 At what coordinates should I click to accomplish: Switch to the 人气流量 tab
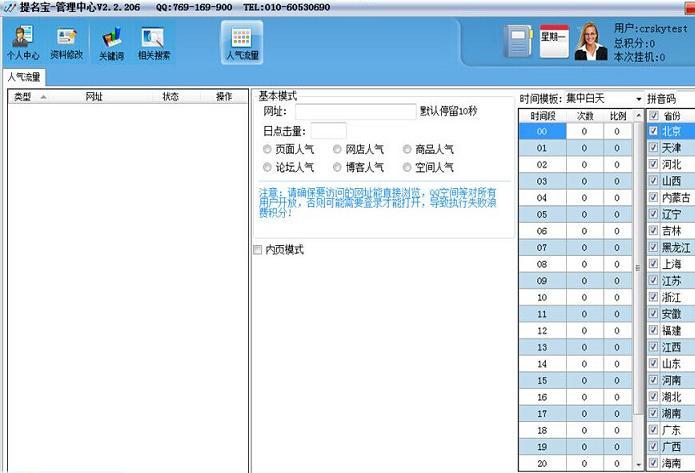click(24, 76)
